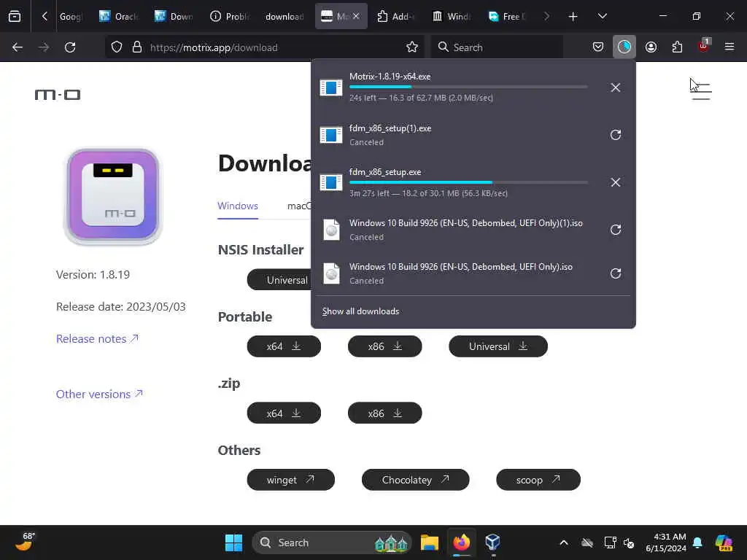This screenshot has height=560, width=747.
Task: Switch to Free Download tab
Action: (508, 16)
